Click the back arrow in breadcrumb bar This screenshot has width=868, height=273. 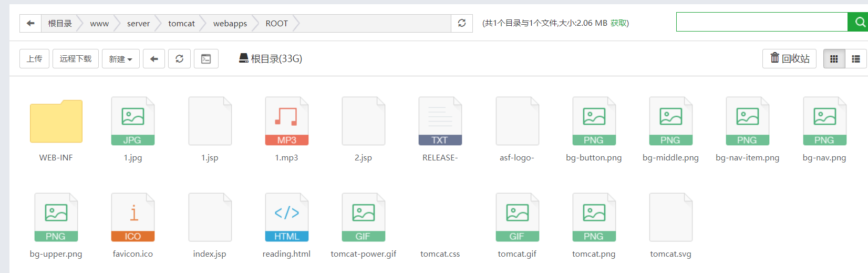coord(30,23)
